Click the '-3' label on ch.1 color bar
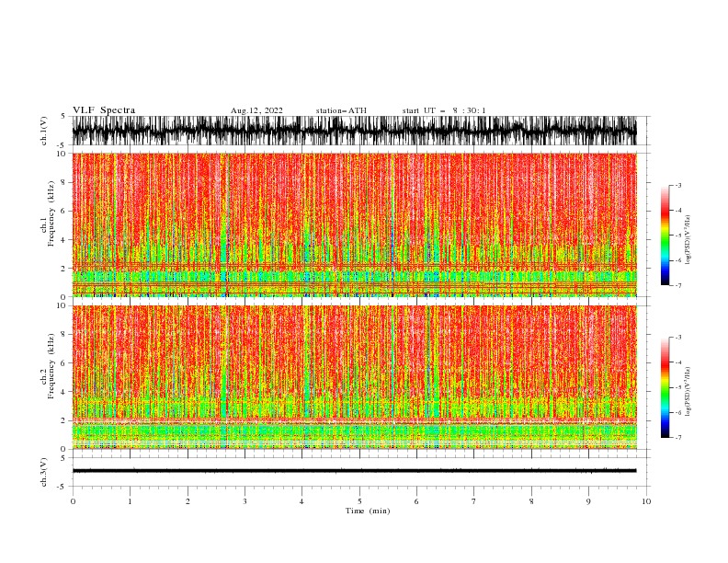 [677, 185]
